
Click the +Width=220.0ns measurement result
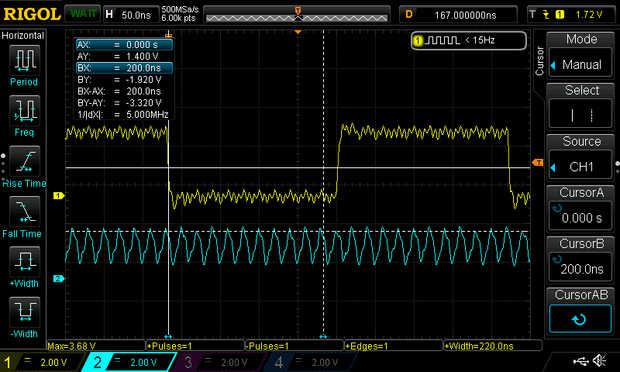(x=493, y=346)
